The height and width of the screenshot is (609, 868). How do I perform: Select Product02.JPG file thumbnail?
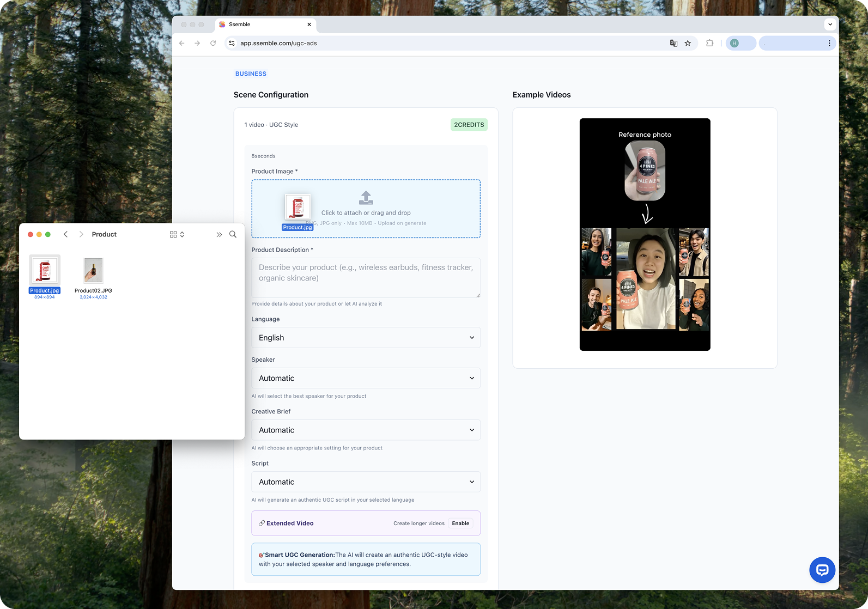93,270
